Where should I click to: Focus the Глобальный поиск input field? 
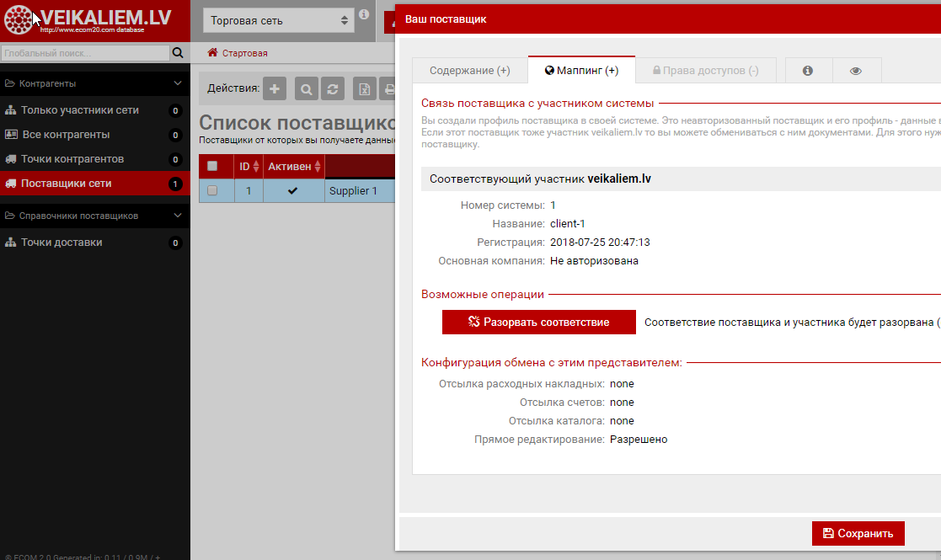tap(85, 53)
